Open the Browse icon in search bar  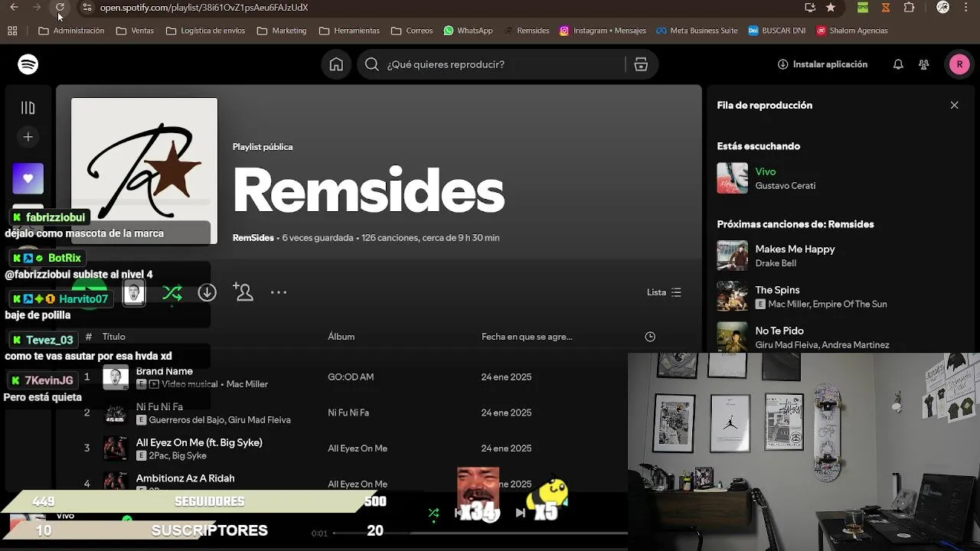pyautogui.click(x=641, y=64)
